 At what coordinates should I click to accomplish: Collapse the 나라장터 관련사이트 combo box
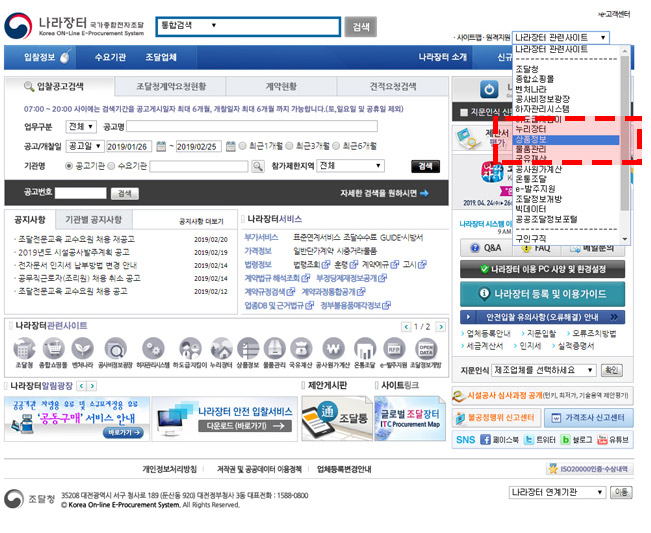(x=560, y=37)
